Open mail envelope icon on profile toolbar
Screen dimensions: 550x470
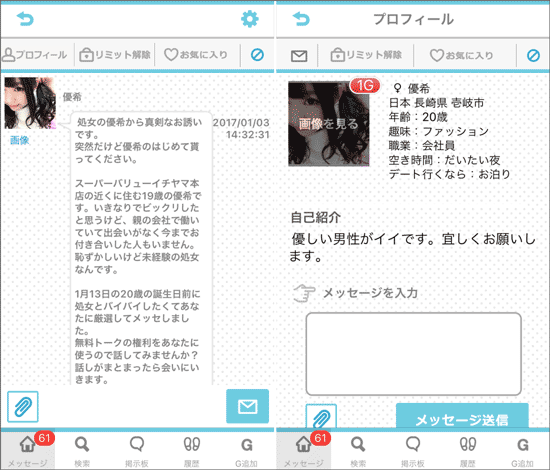(299, 55)
